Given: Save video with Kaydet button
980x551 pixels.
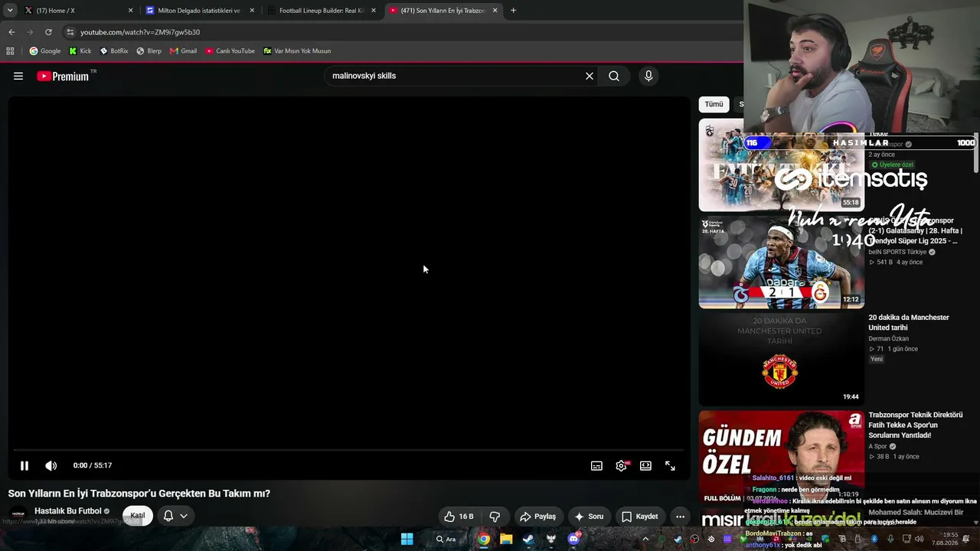Looking at the screenshot, I should (x=639, y=517).
